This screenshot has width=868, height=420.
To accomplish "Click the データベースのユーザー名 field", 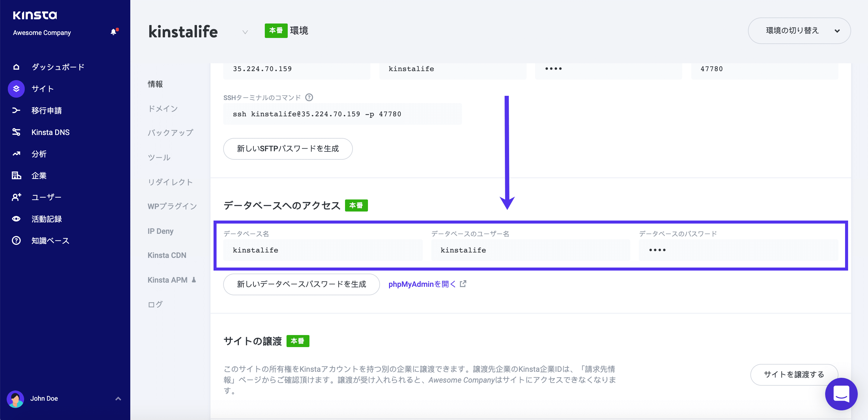I will [x=531, y=250].
